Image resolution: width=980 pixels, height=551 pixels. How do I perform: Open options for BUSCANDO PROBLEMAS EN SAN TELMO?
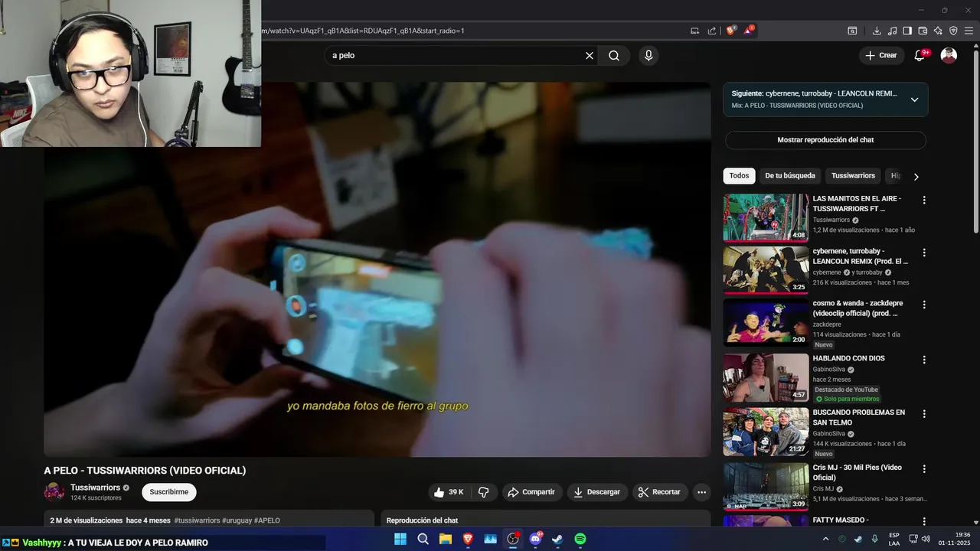pyautogui.click(x=924, y=414)
